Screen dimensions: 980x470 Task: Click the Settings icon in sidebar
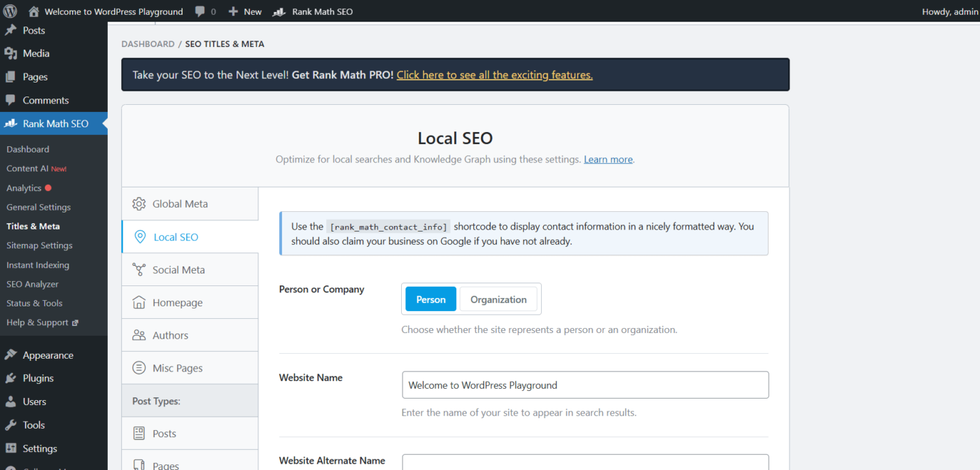point(10,449)
